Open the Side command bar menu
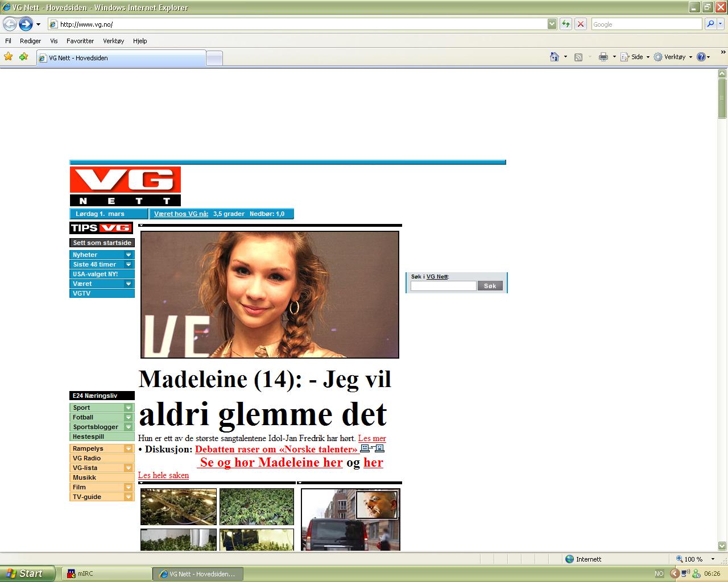The image size is (728, 582). 635,57
